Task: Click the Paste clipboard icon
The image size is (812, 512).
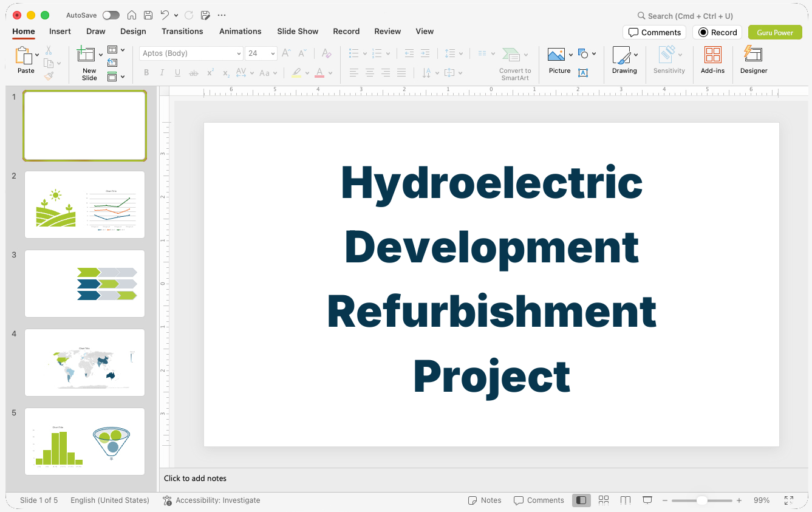Action: (24, 56)
